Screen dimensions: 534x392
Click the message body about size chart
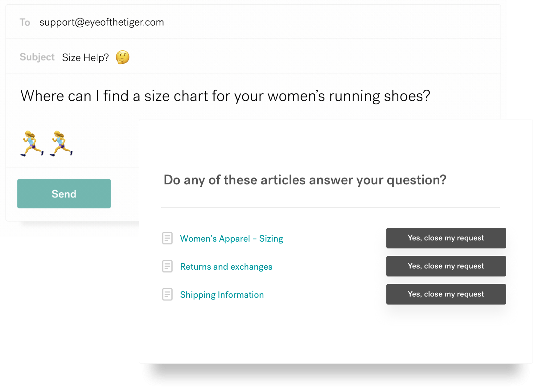225,96
